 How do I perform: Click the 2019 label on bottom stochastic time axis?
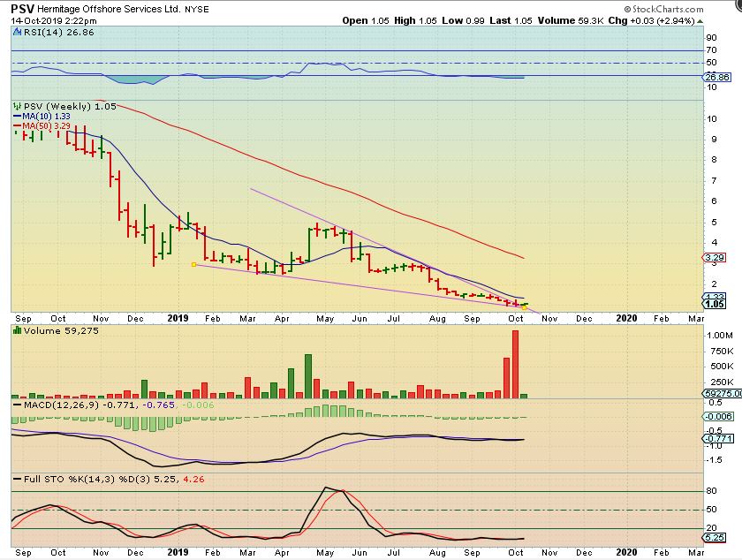pyautogui.click(x=178, y=552)
